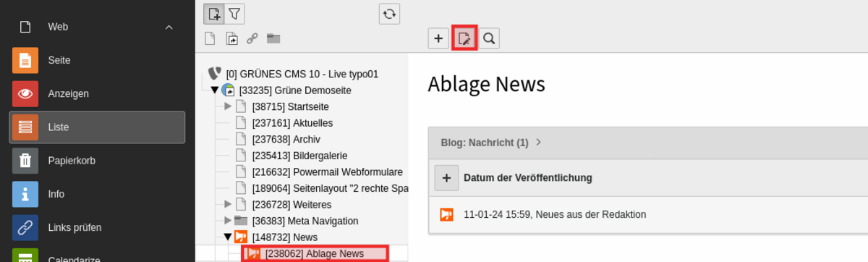The height and width of the screenshot is (262, 868).
Task: Collapse the Grüne Demoseite tree node
Action: click(x=215, y=90)
